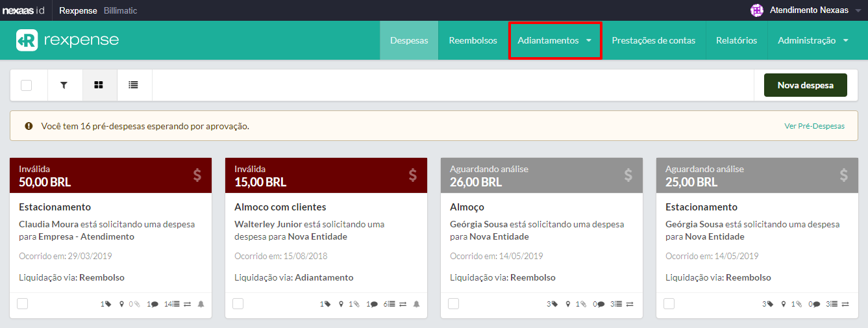Image resolution: width=868 pixels, height=328 pixels.
Task: Open history list icon on 50,00 BRL card
Action: [176, 304]
